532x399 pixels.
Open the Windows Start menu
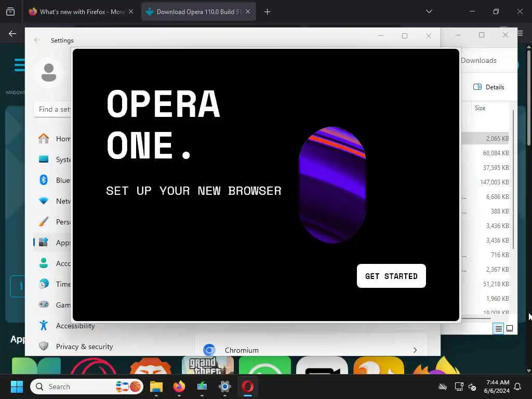click(x=17, y=387)
